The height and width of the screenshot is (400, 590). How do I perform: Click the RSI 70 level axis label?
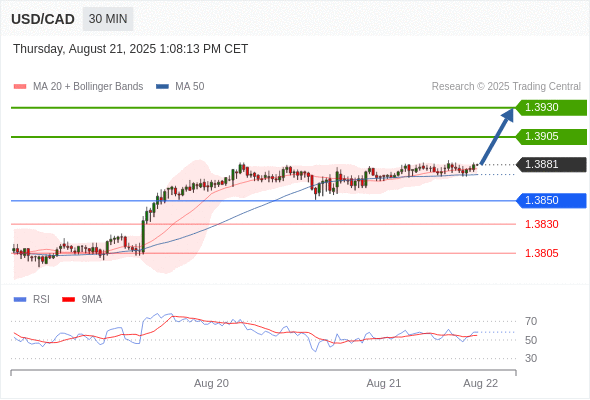pos(531,321)
